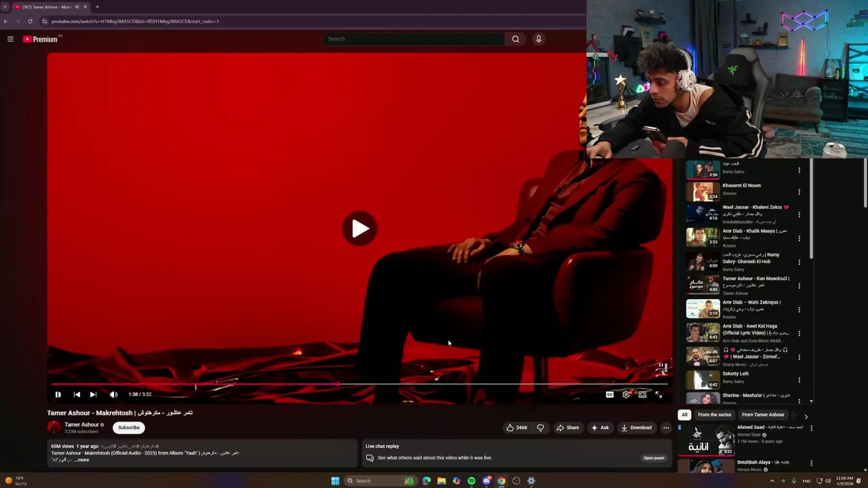Open options for Seketty Leih
The image size is (868, 488).
point(800,380)
